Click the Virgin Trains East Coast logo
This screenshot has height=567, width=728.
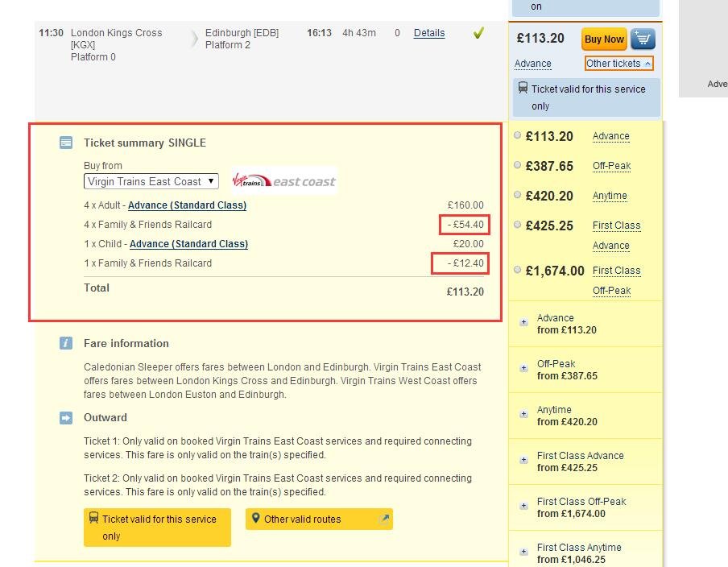[x=283, y=181]
